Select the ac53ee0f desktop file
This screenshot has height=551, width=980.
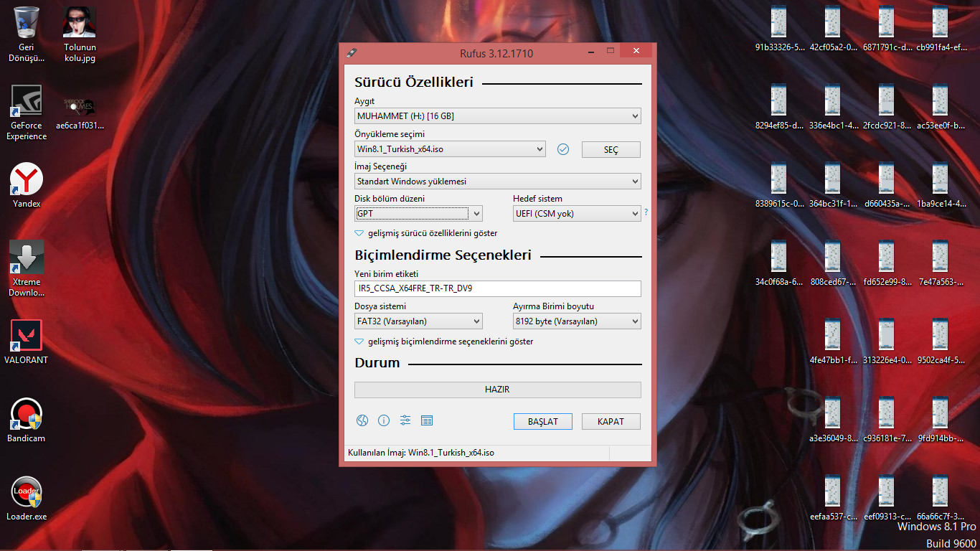(x=941, y=108)
